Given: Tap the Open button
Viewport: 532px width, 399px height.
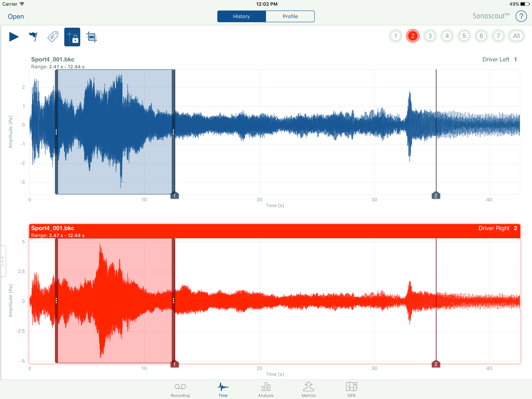Looking at the screenshot, I should (16, 16).
